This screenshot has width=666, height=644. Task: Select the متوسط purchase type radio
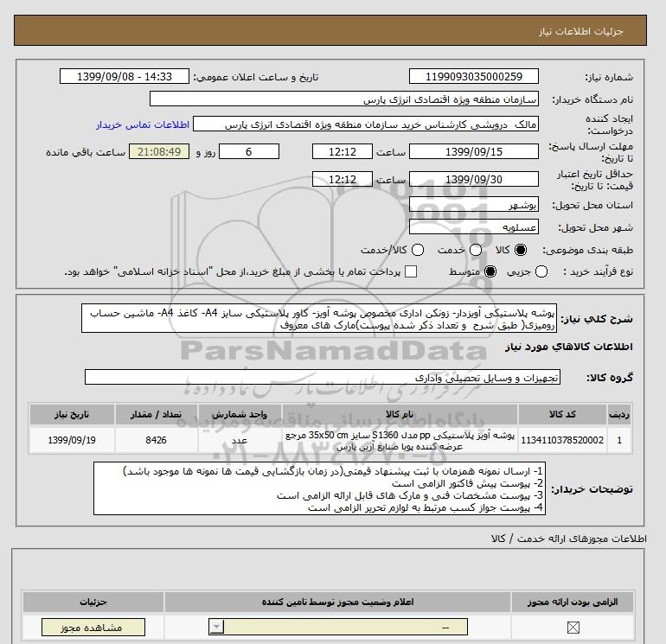coord(490,271)
